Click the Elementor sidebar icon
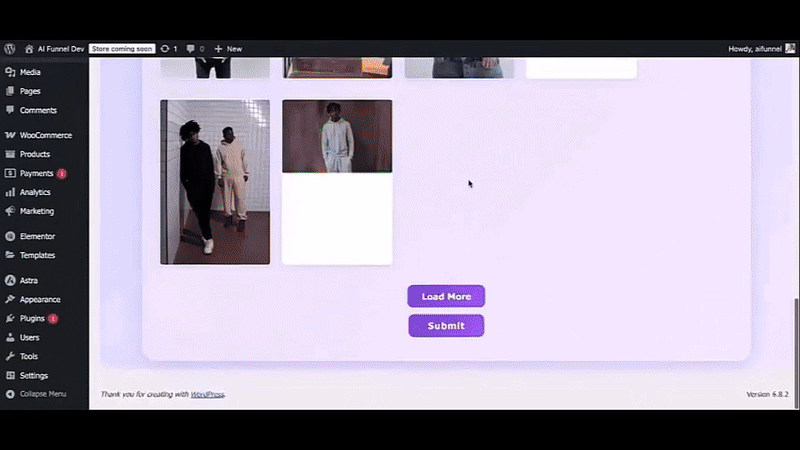This screenshot has height=450, width=800. click(10, 236)
